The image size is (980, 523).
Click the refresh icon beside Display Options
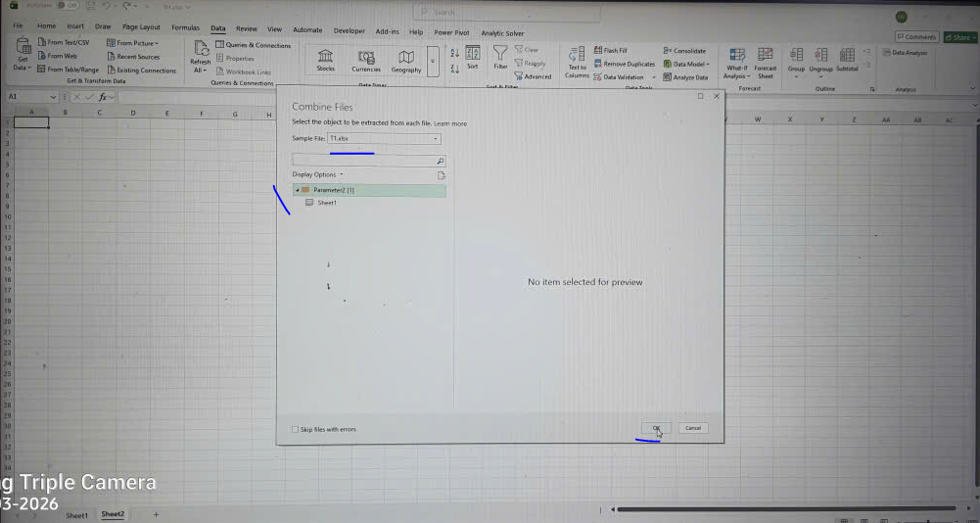click(441, 175)
